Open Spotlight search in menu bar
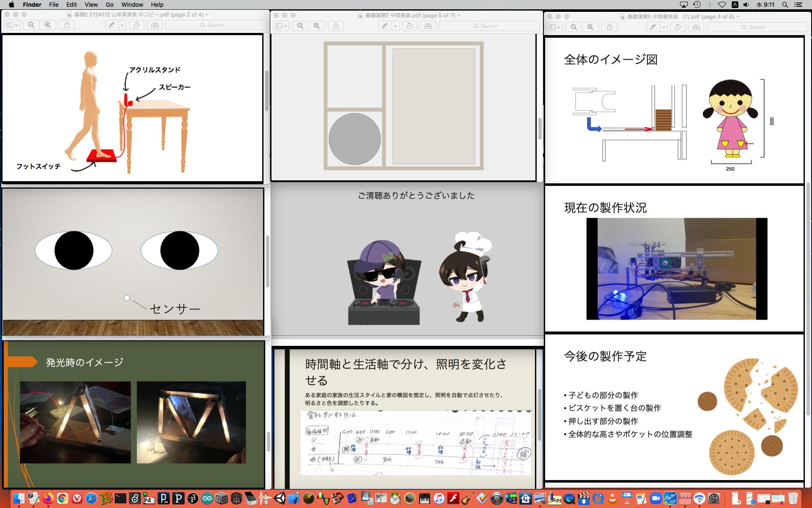This screenshot has width=812, height=508. pos(785,5)
